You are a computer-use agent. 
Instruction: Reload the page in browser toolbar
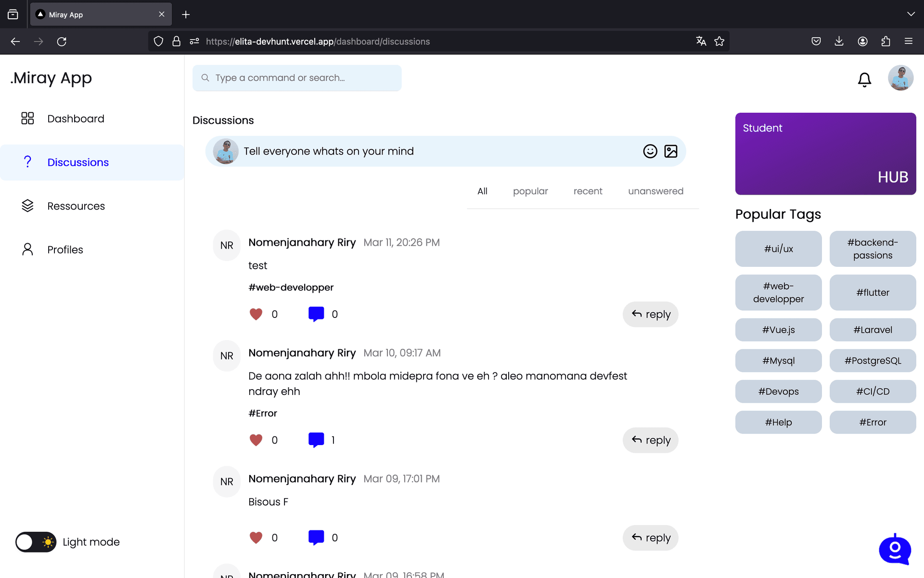[x=62, y=41]
